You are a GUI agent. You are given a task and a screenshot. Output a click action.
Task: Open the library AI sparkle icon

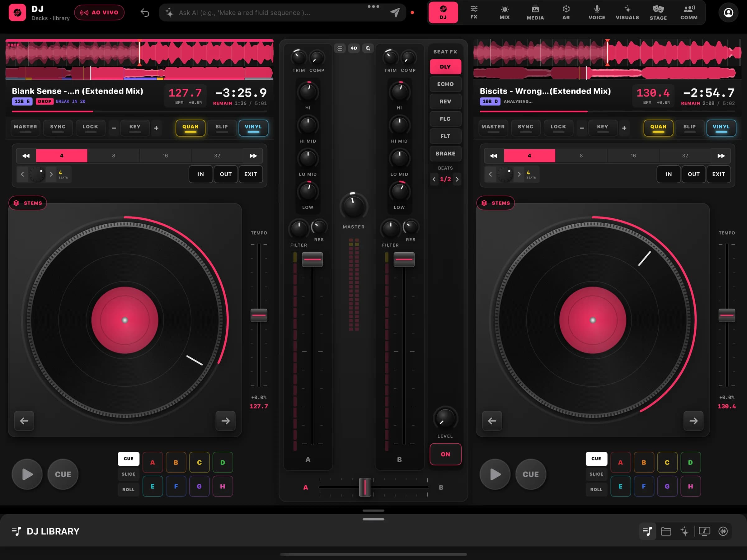tap(684, 531)
